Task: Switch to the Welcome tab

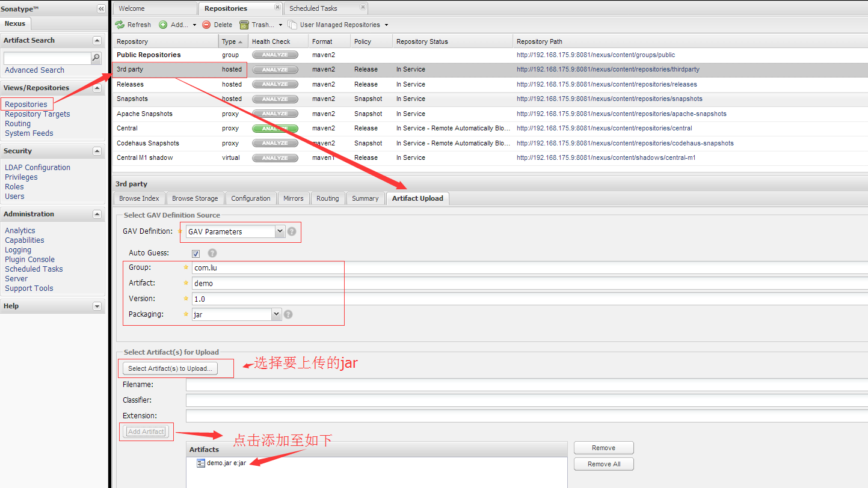Action: (155, 8)
